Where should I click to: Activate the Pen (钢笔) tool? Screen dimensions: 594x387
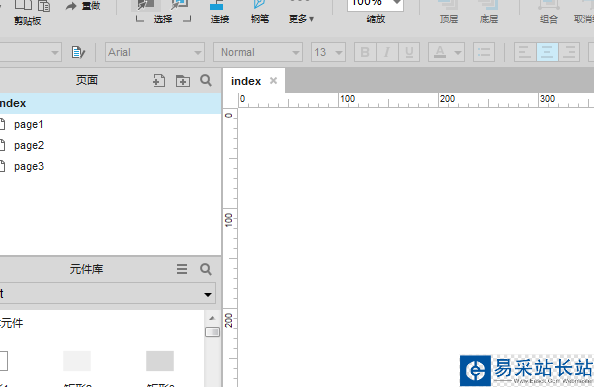260,11
